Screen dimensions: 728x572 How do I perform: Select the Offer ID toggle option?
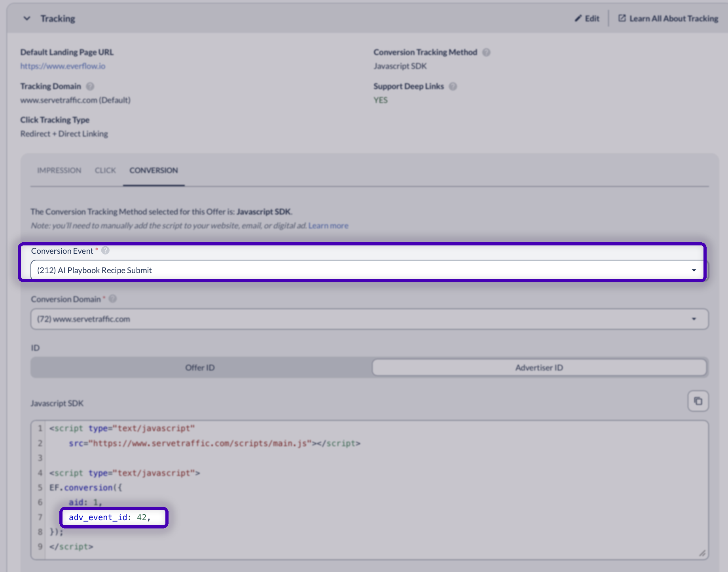[201, 368]
